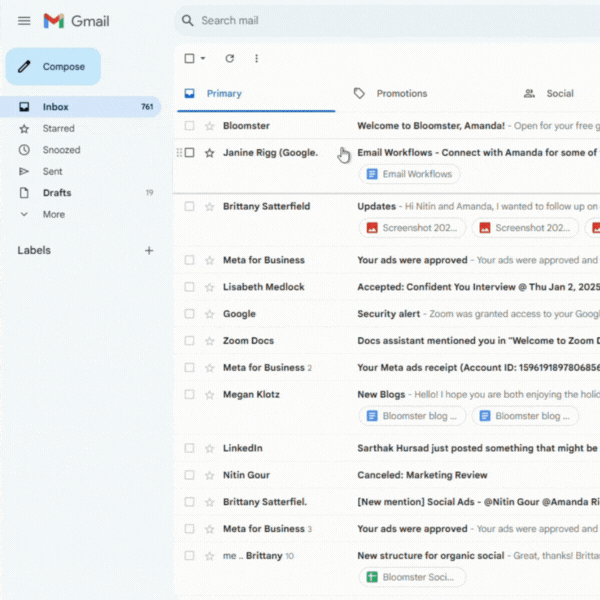Check the Megan Klotz email box

click(189, 395)
